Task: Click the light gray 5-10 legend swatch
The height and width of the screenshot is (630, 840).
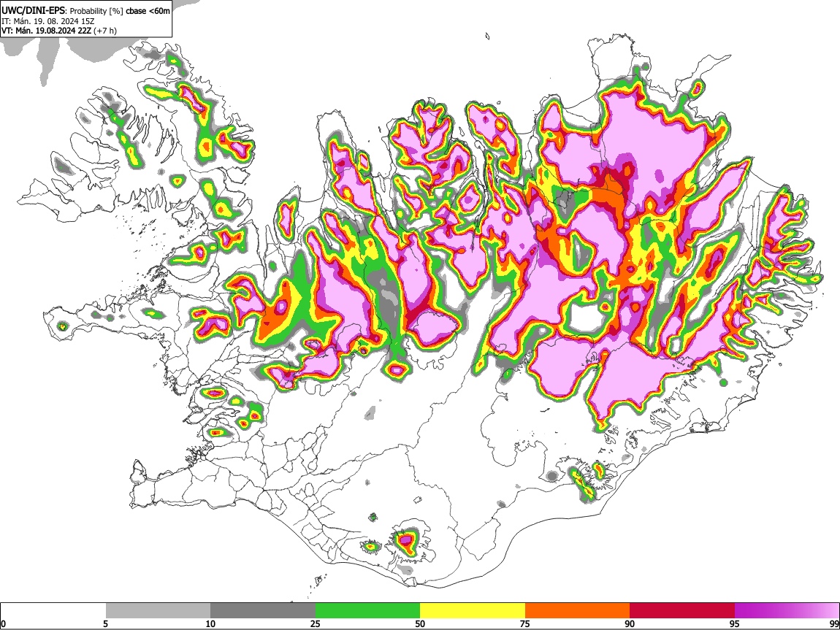Action: pyautogui.click(x=158, y=611)
